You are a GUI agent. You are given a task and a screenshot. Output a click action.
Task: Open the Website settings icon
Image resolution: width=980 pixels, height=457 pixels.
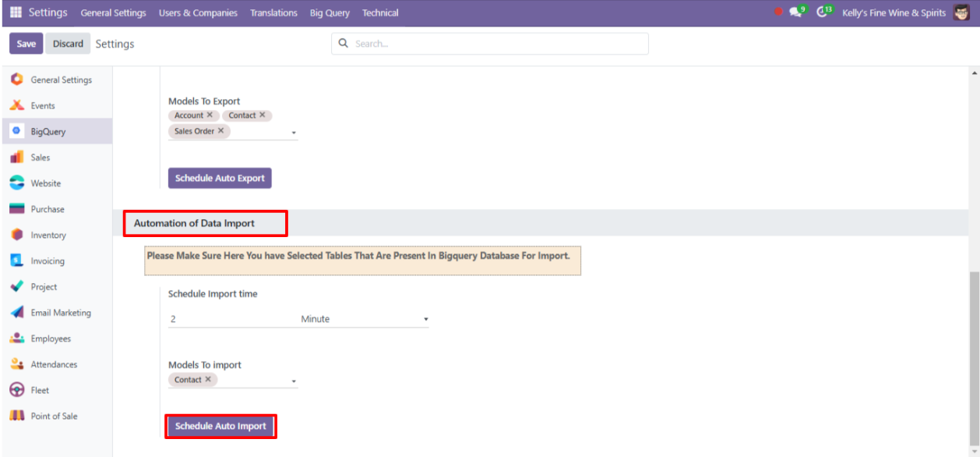[x=16, y=183]
